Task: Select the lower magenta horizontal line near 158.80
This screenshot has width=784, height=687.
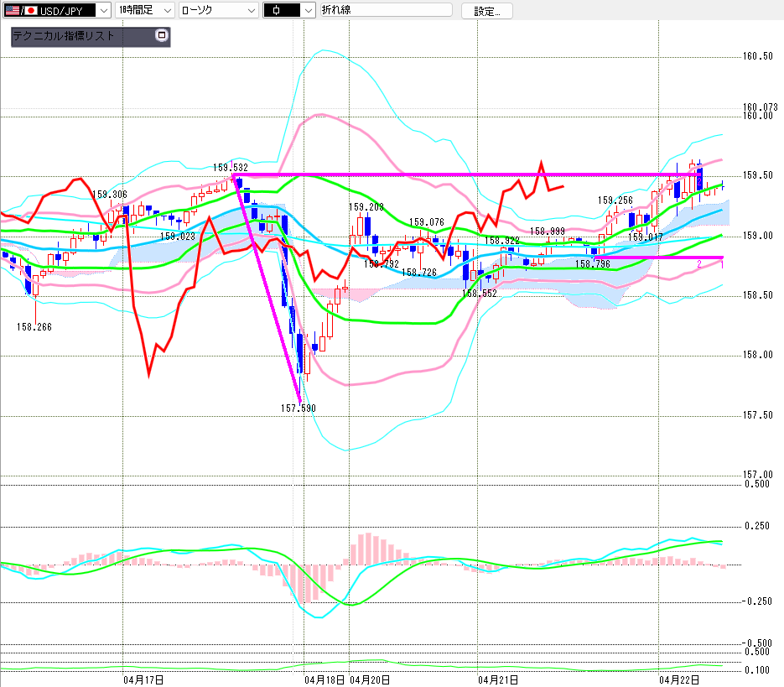Action: [654, 257]
